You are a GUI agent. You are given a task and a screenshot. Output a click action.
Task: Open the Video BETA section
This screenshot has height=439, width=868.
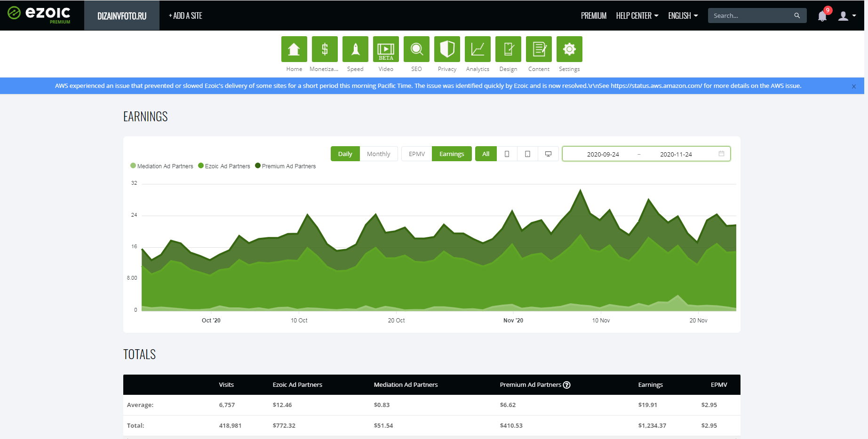(x=386, y=49)
